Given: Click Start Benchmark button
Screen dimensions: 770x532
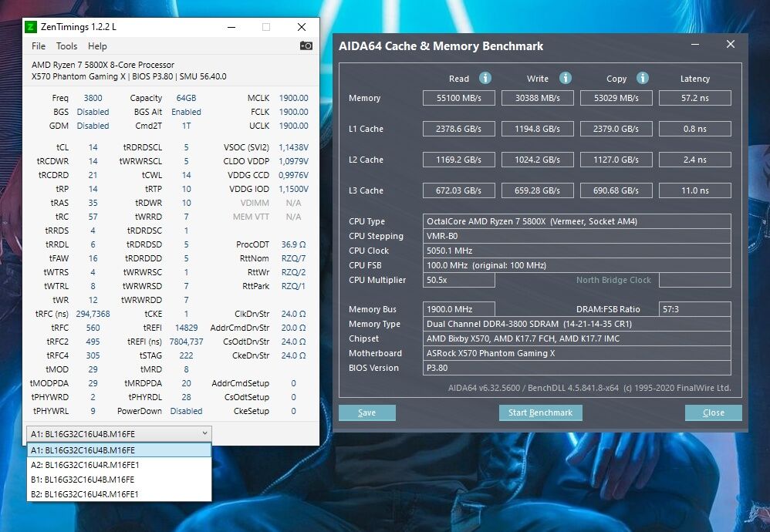Looking at the screenshot, I should pos(540,412).
